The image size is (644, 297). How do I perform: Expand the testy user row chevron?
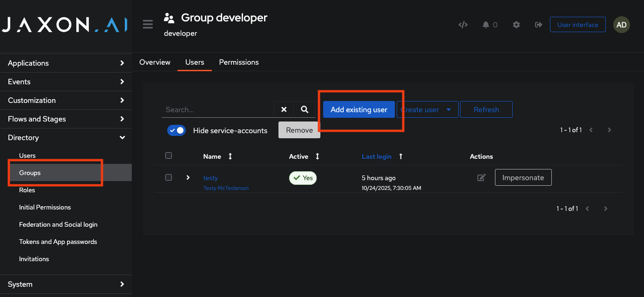click(x=188, y=177)
